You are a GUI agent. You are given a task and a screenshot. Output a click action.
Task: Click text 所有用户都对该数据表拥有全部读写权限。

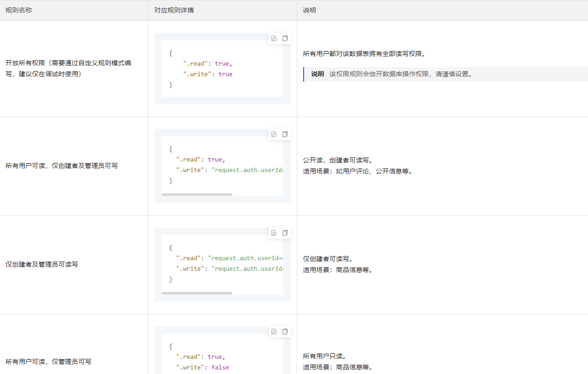pyautogui.click(x=365, y=54)
